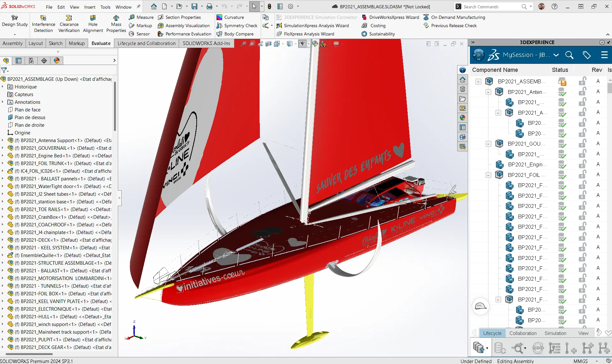The height and width of the screenshot is (364, 612).
Task: Toggle the pushpin to keep toolbar visible
Action: tap(138, 6)
